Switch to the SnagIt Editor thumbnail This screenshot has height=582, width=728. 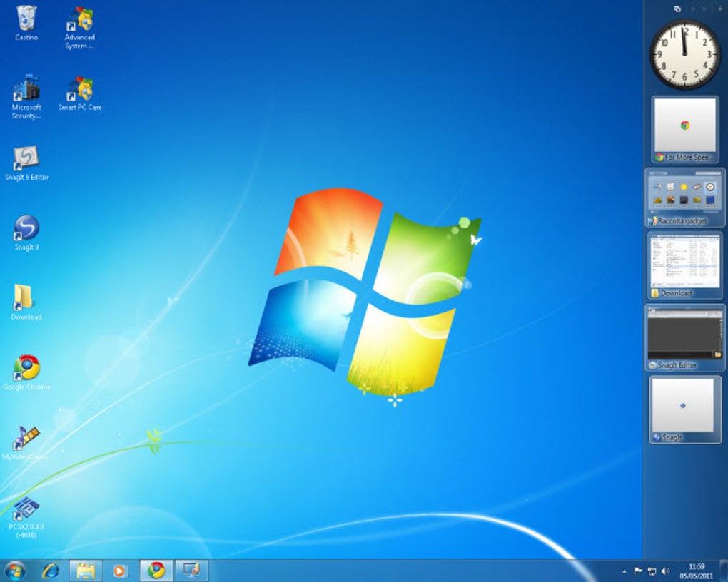coord(685,338)
